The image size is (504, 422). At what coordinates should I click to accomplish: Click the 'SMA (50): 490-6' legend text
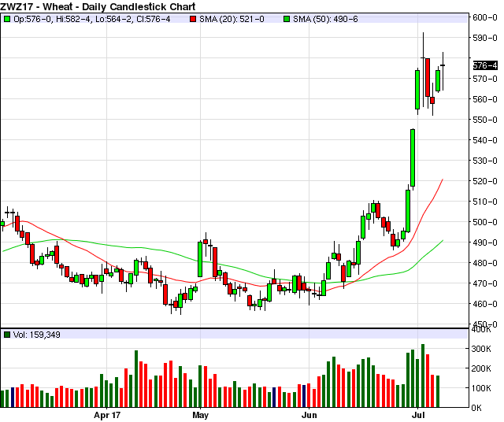[325, 19]
